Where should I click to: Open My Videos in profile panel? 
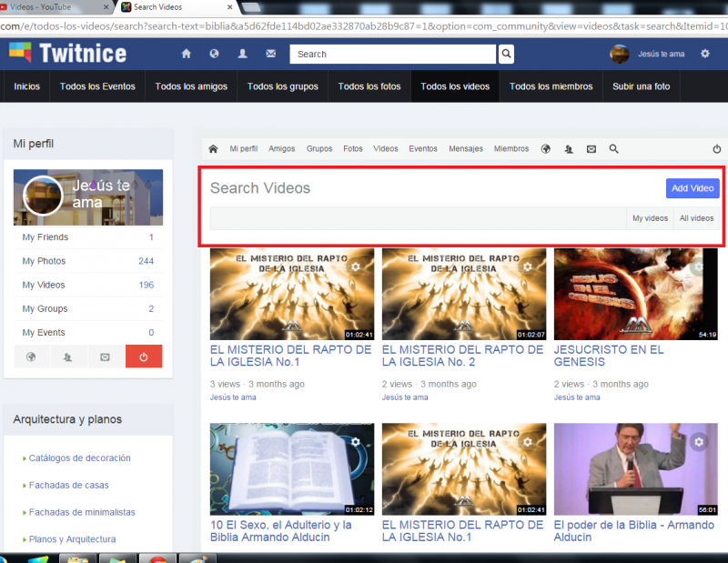point(88,285)
